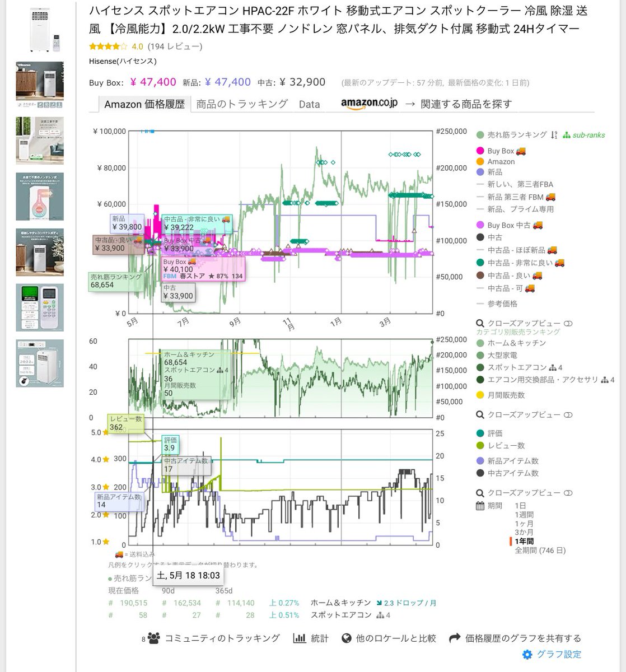Toggle ホーム＆キッチン legend entry
The image size is (626, 672).
click(x=511, y=343)
